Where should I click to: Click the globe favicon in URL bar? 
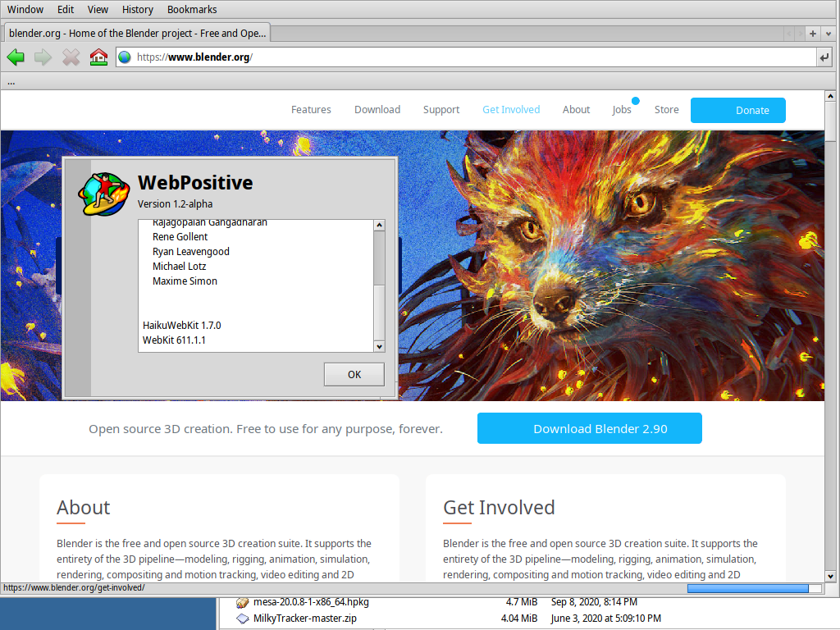click(x=125, y=57)
